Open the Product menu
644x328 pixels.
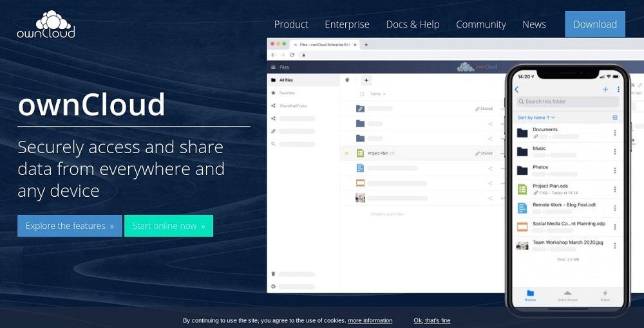291,24
